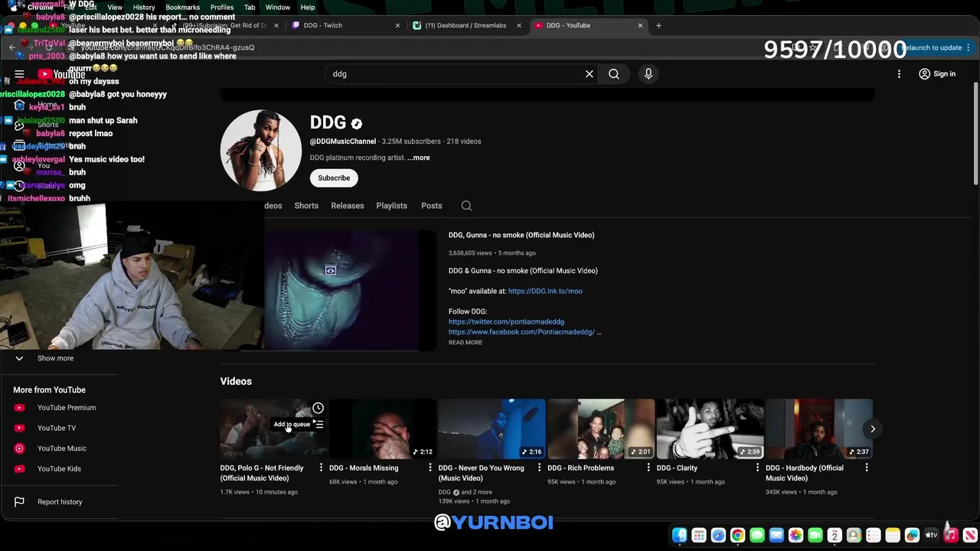Screen dimensions: 980x551
Task: Start voice search with microphone icon
Action: click(648, 74)
